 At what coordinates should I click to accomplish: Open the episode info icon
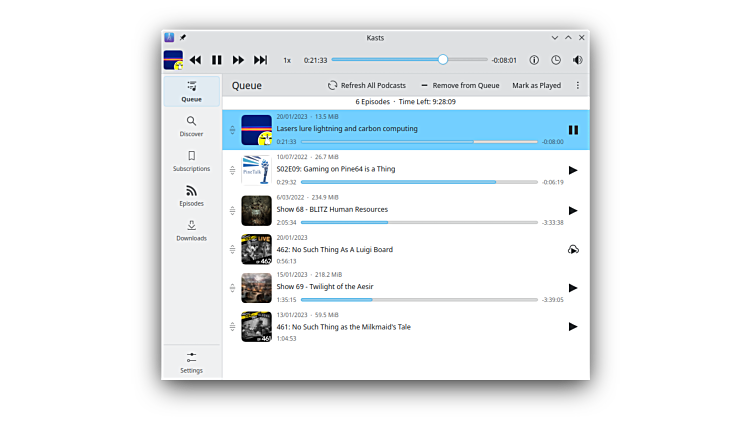(534, 60)
